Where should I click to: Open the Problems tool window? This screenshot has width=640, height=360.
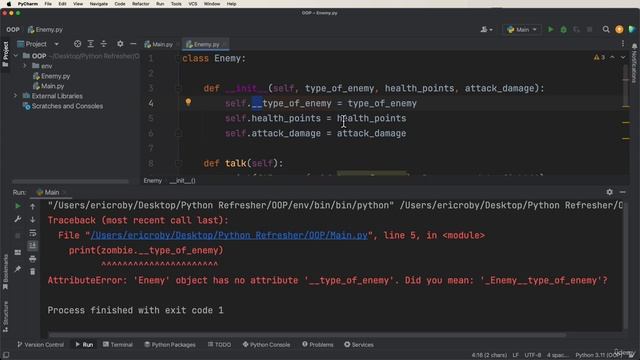pyautogui.click(x=318, y=344)
